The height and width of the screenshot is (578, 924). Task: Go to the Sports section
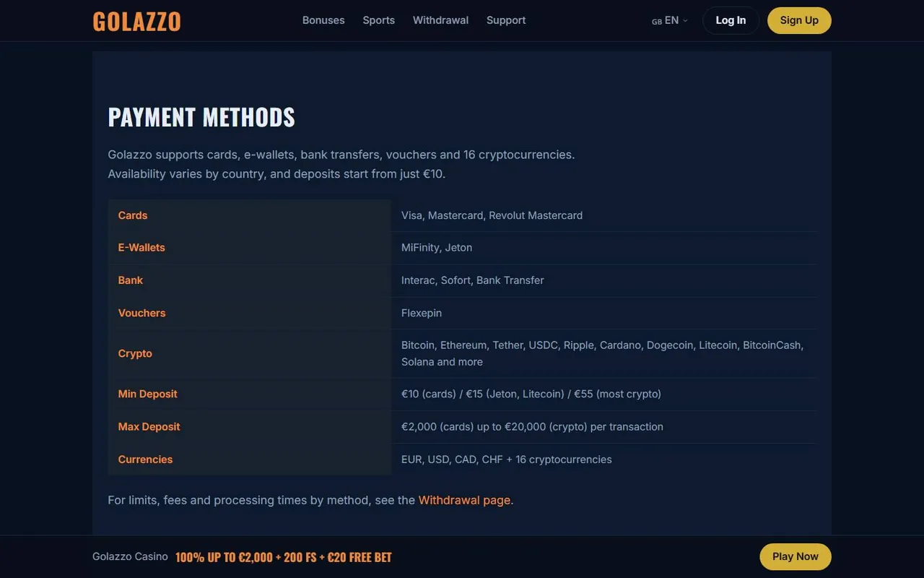[378, 20]
